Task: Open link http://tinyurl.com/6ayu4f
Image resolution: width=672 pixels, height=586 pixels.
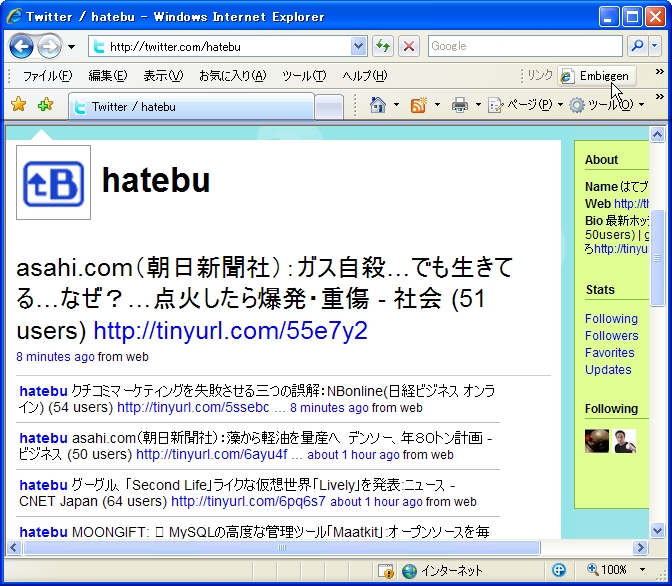Action: [x=212, y=454]
